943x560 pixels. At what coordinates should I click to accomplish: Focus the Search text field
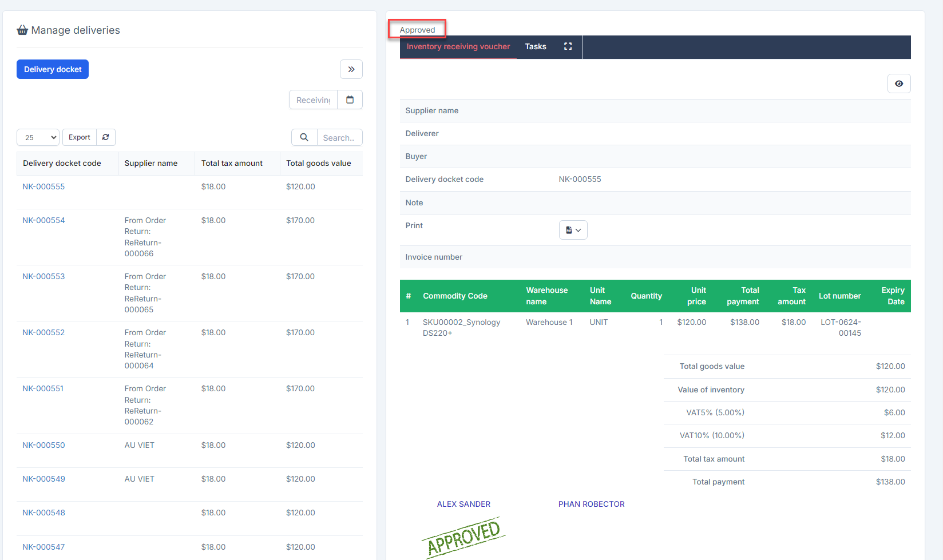339,138
